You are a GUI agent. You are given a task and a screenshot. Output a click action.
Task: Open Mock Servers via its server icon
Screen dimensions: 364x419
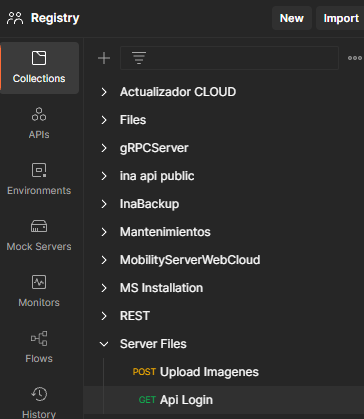click(39, 226)
